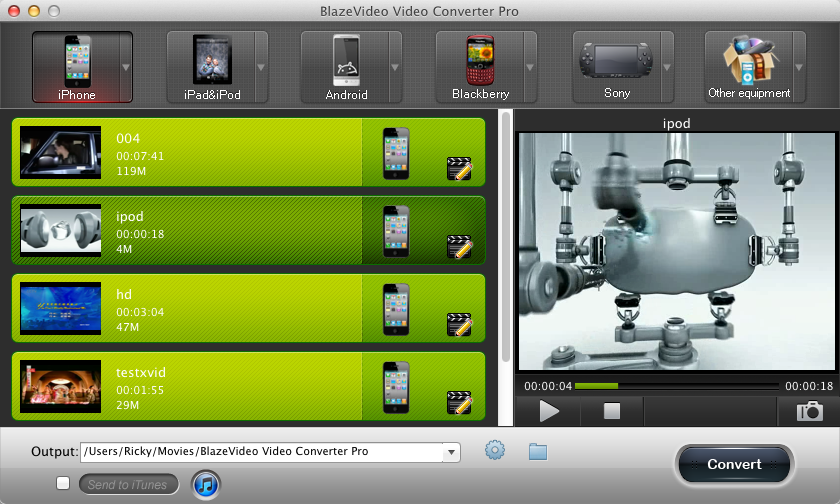Viewport: 840px width, 504px height.
Task: Click the total time 00:00:18 in player
Action: (x=809, y=386)
